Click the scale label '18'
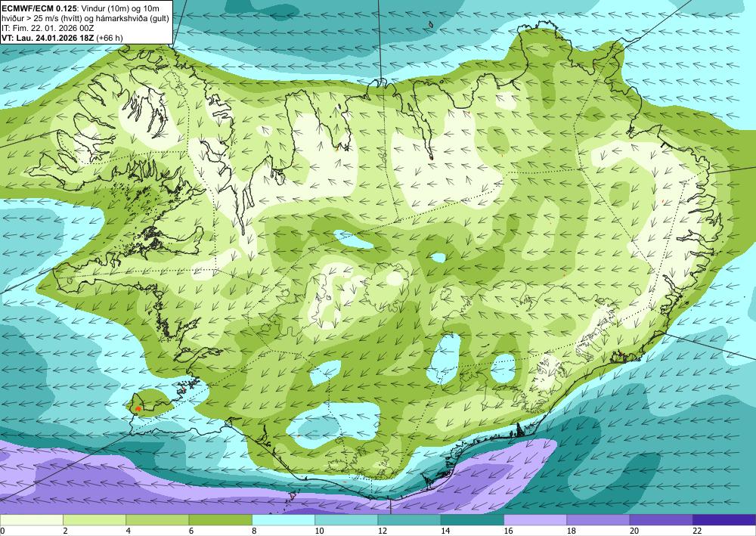This screenshot has width=756, height=536. click(572, 531)
